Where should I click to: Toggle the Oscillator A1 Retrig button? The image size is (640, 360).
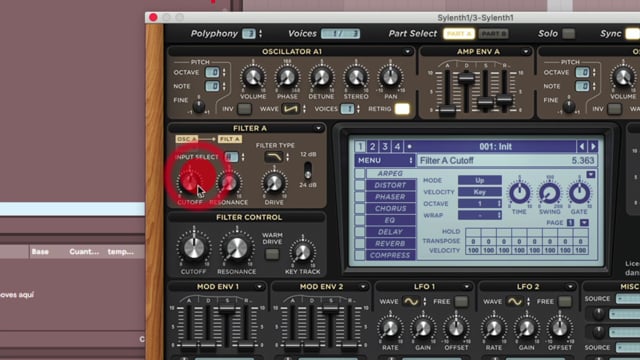tap(402, 109)
